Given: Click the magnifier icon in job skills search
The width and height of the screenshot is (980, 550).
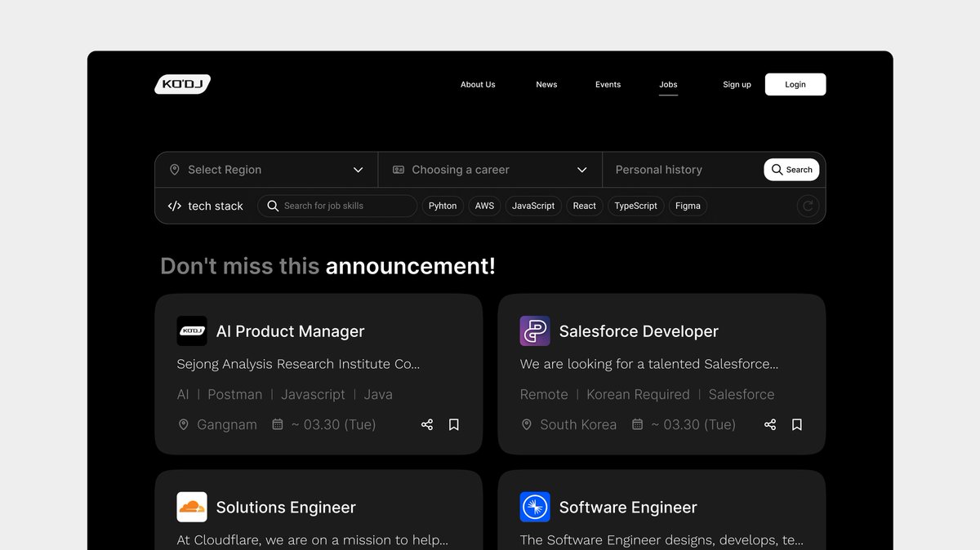Looking at the screenshot, I should click(x=273, y=206).
